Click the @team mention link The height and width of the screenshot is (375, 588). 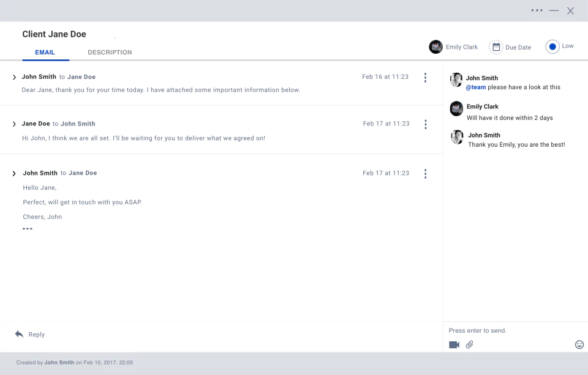476,87
